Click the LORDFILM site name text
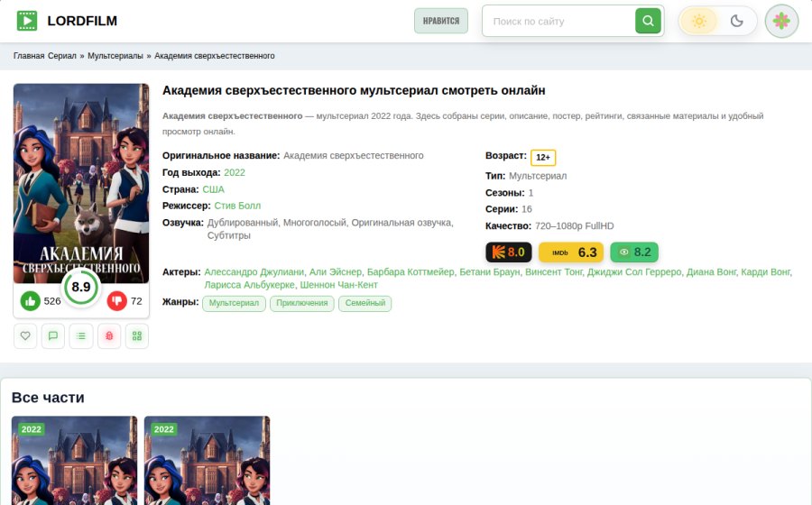This screenshot has height=505, width=812. click(82, 22)
